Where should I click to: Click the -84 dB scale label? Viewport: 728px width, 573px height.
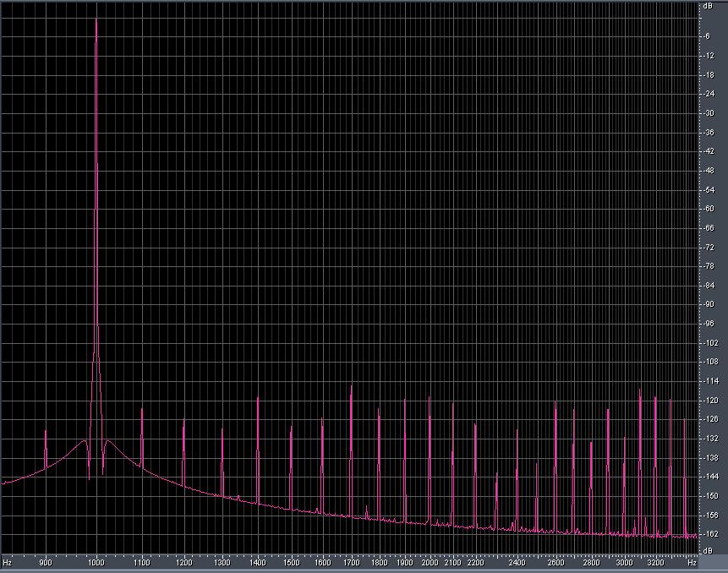coord(709,286)
